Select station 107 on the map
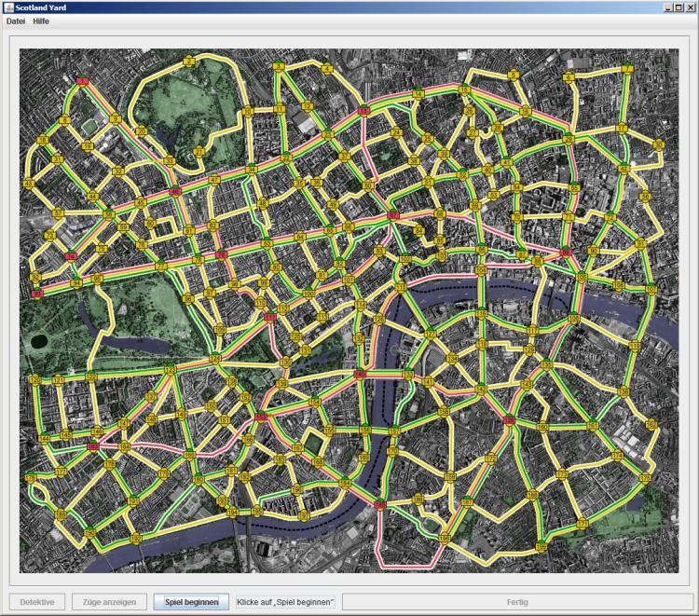Screen dimensions: 699x616 pos(651,289)
